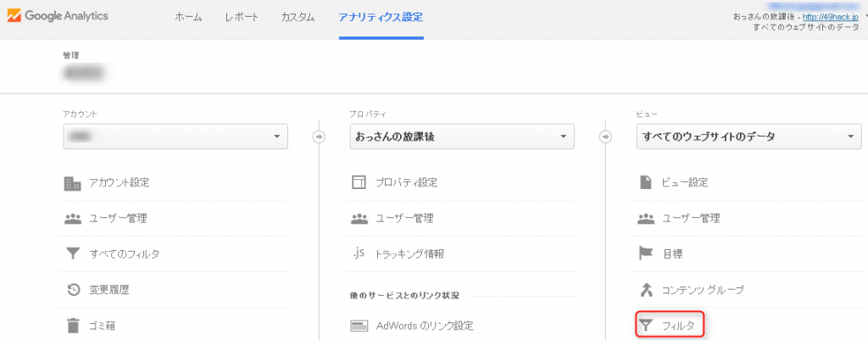868x340 pixels.
Task: Click the building icon beside アカウント設定
Action: [72, 183]
